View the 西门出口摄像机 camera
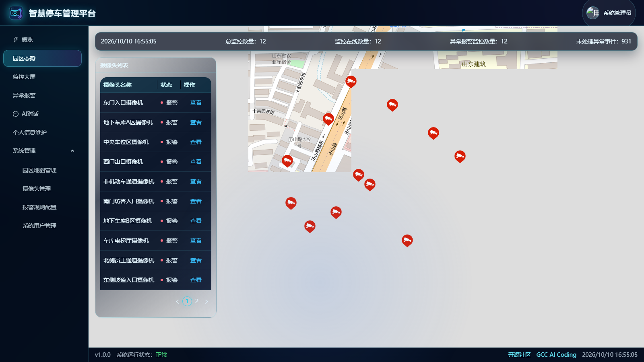 point(196,162)
